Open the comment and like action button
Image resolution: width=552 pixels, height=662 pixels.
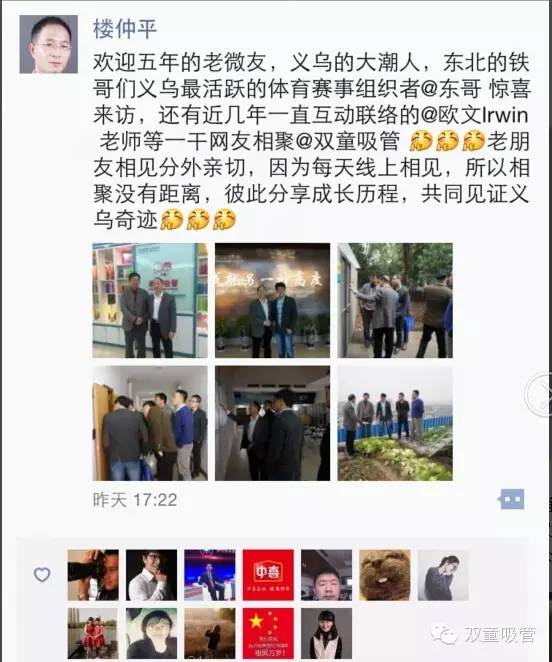tap(511, 499)
